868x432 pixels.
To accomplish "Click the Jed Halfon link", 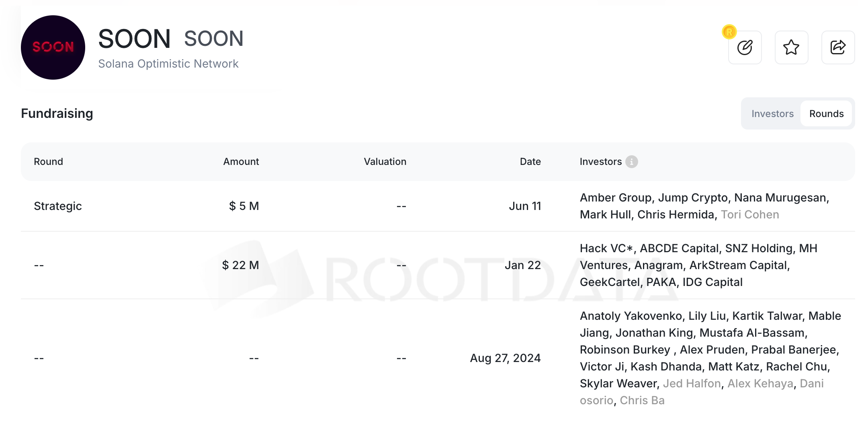I will [x=692, y=384].
